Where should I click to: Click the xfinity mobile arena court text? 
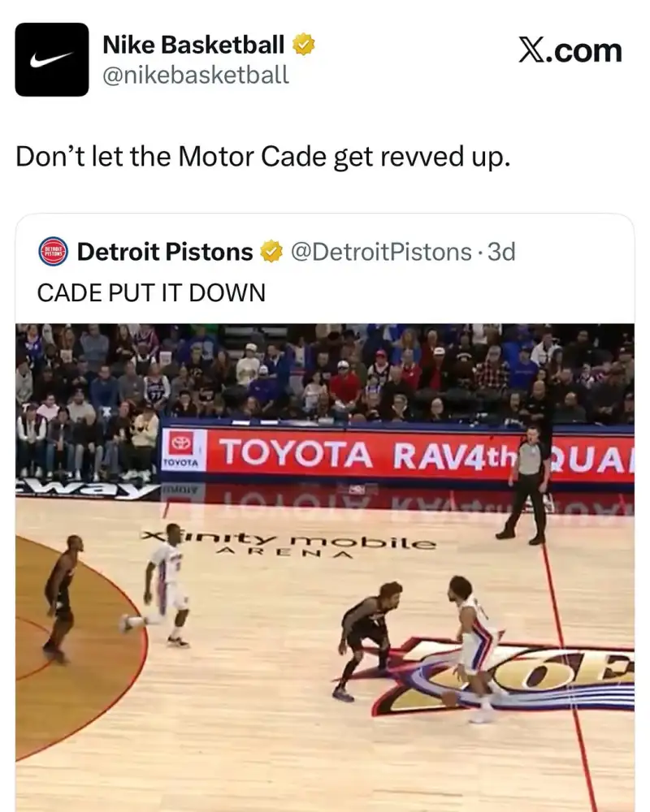pos(289,542)
